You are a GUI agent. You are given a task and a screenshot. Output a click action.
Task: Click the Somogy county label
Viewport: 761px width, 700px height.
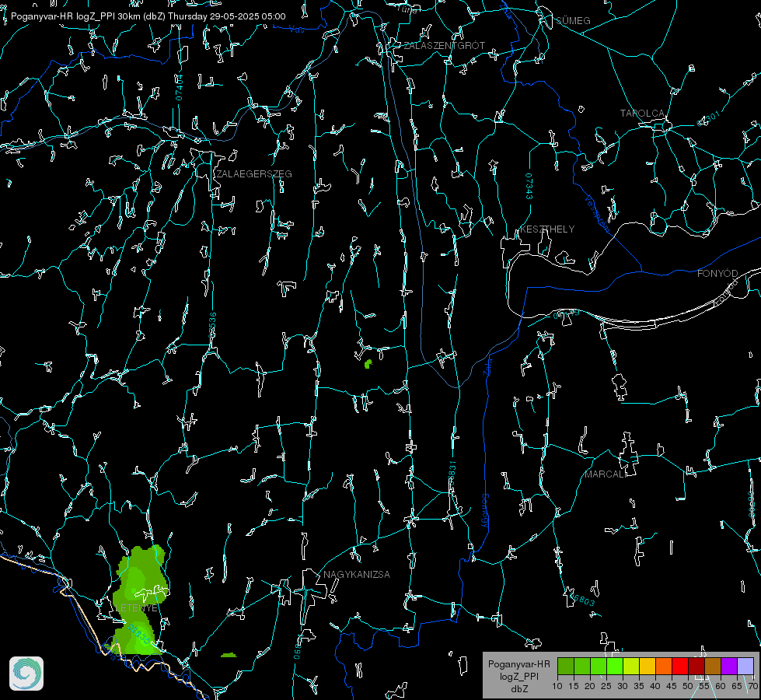pyautogui.click(x=484, y=510)
